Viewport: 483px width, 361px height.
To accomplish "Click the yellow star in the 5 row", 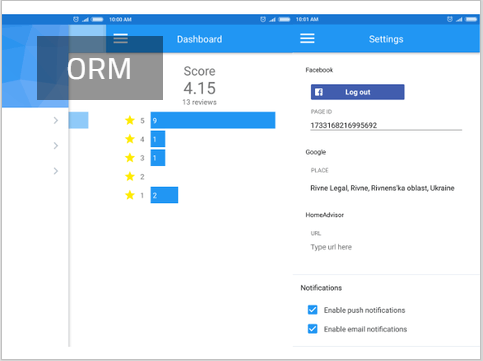I will click(130, 120).
